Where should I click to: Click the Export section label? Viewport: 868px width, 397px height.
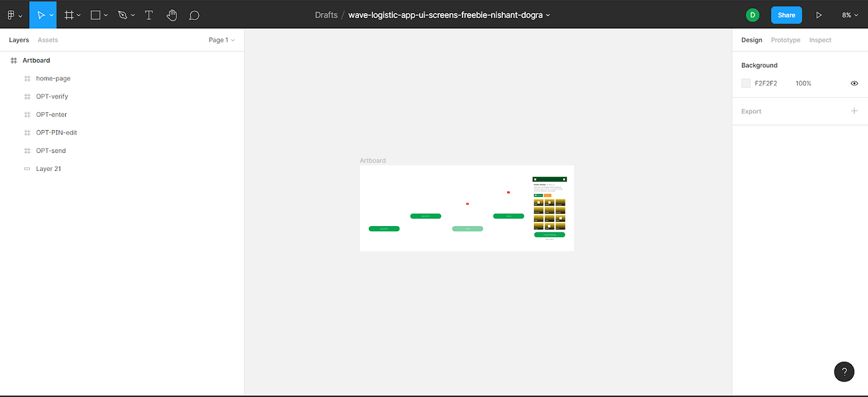point(751,111)
